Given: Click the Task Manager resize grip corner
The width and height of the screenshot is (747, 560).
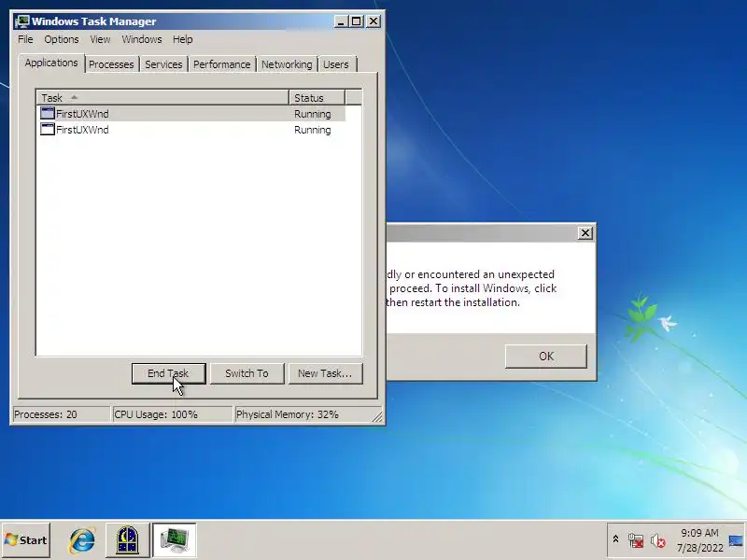Looking at the screenshot, I should tap(377, 417).
